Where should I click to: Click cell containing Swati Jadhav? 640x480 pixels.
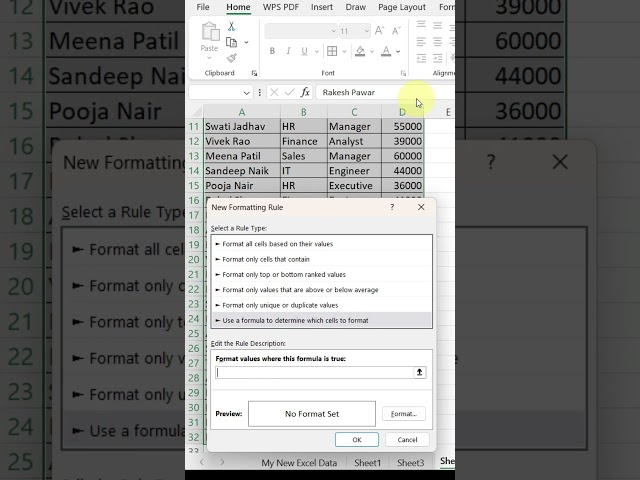pos(242,127)
